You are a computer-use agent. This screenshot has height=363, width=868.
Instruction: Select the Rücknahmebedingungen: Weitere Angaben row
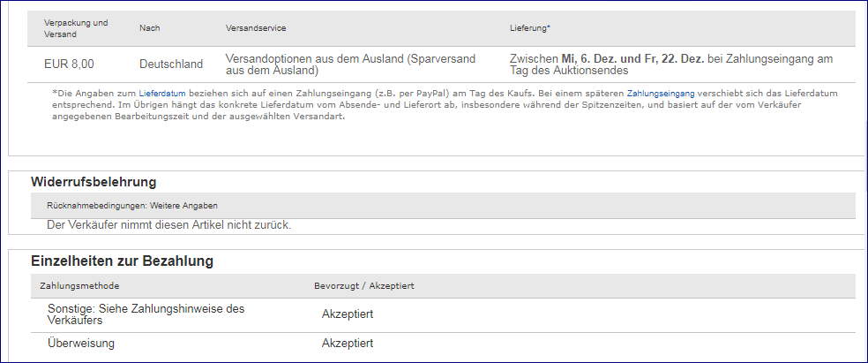click(x=131, y=205)
